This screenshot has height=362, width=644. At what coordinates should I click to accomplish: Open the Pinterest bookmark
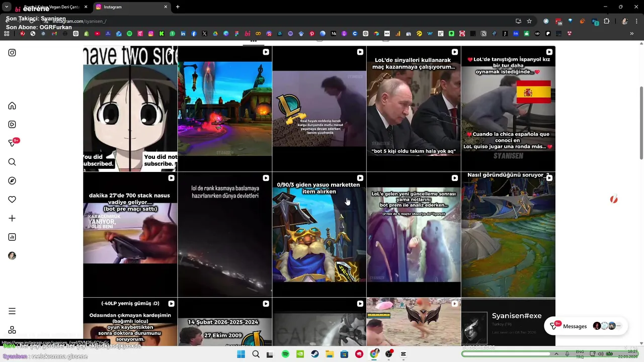point(312,34)
